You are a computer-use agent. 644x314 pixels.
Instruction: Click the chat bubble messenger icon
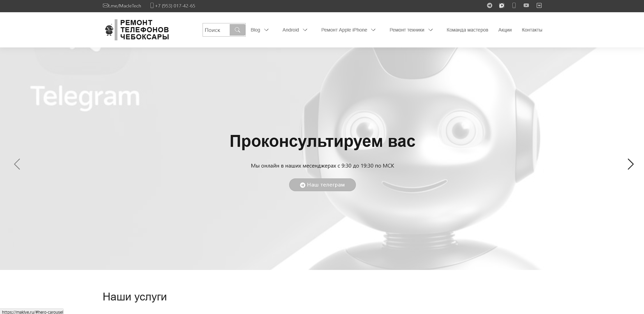pos(501,5)
